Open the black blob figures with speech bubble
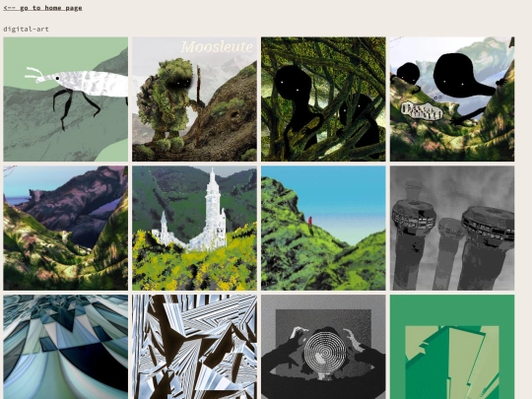This screenshot has width=532, height=399. pos(452,100)
